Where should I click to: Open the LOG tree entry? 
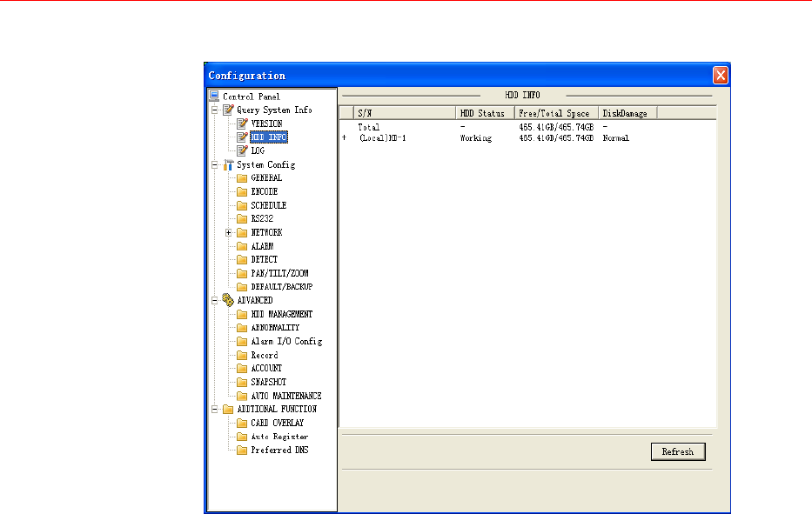(258, 150)
